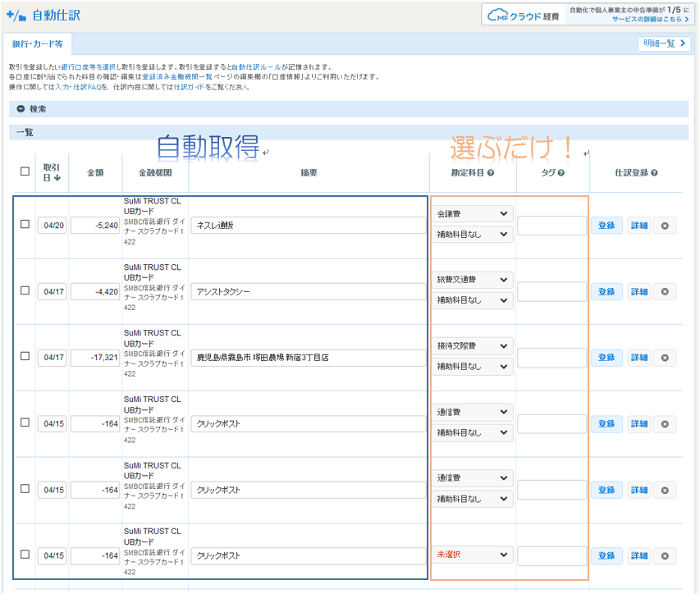The image size is (700, 594).
Task: Click the ネスレ通販 summary field
Action: coord(308,226)
